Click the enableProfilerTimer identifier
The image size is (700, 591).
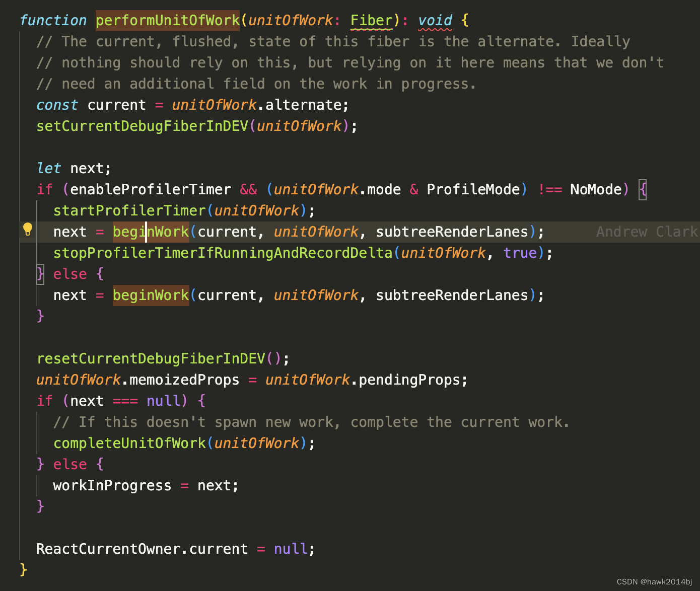[151, 189]
